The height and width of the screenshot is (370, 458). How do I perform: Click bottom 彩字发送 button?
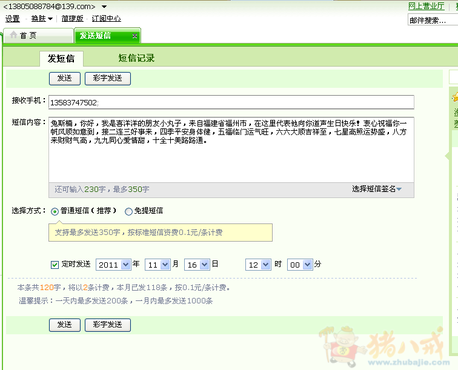tap(108, 325)
